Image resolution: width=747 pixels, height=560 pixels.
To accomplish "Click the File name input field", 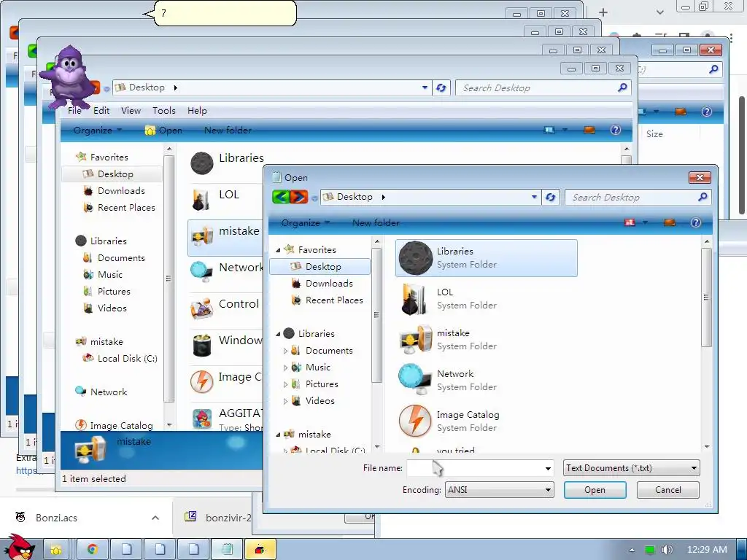I will (x=474, y=468).
